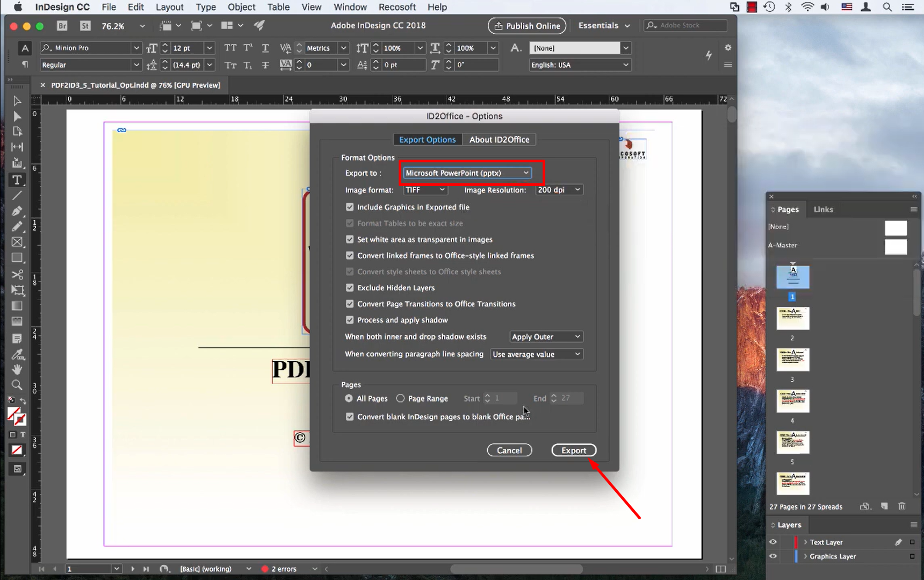The height and width of the screenshot is (580, 924).
Task: Open the Export to format dropdown
Action: [467, 173]
